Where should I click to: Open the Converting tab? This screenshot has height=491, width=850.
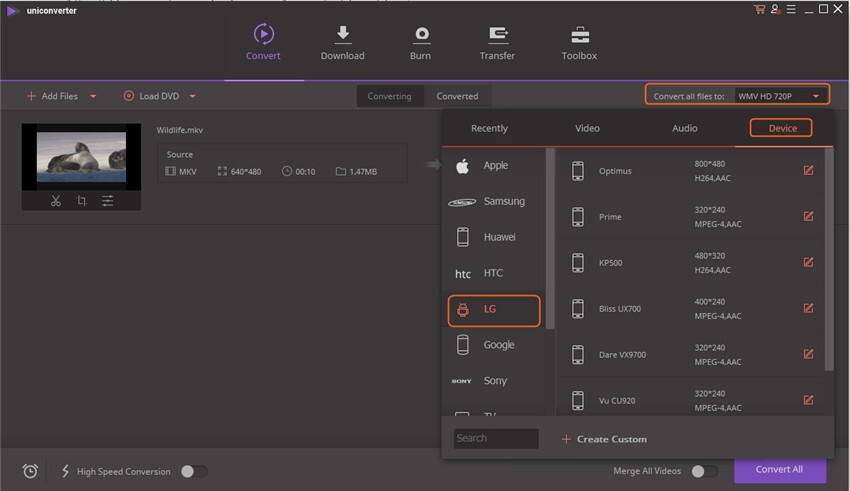pos(390,96)
